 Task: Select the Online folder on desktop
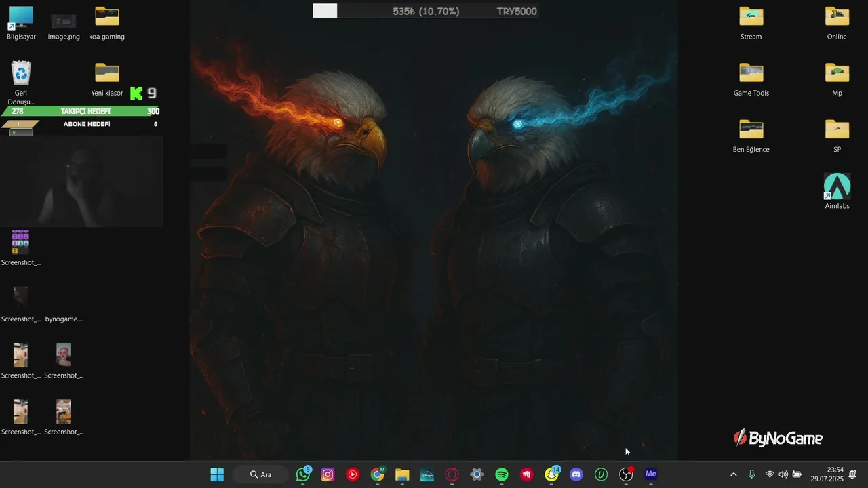[837, 23]
